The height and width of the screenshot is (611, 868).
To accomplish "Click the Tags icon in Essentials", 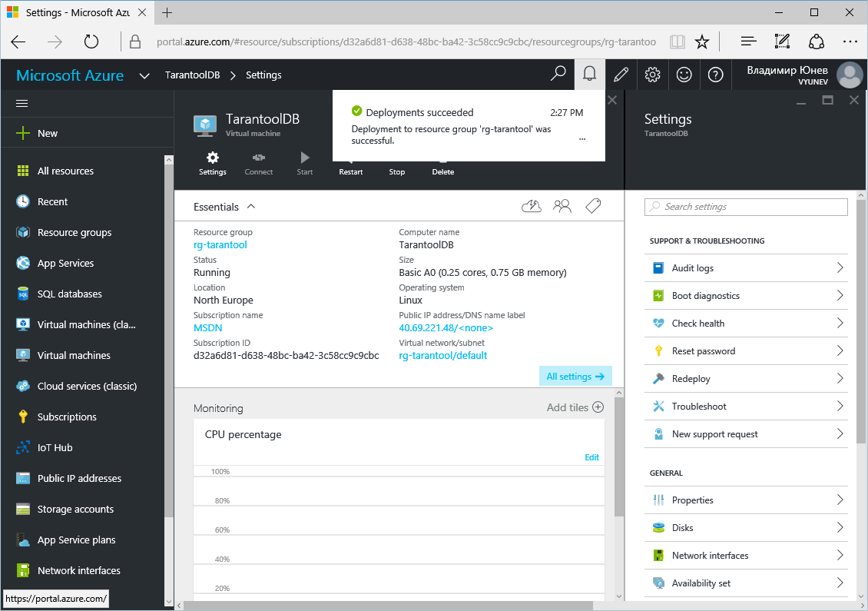I will click(x=592, y=206).
